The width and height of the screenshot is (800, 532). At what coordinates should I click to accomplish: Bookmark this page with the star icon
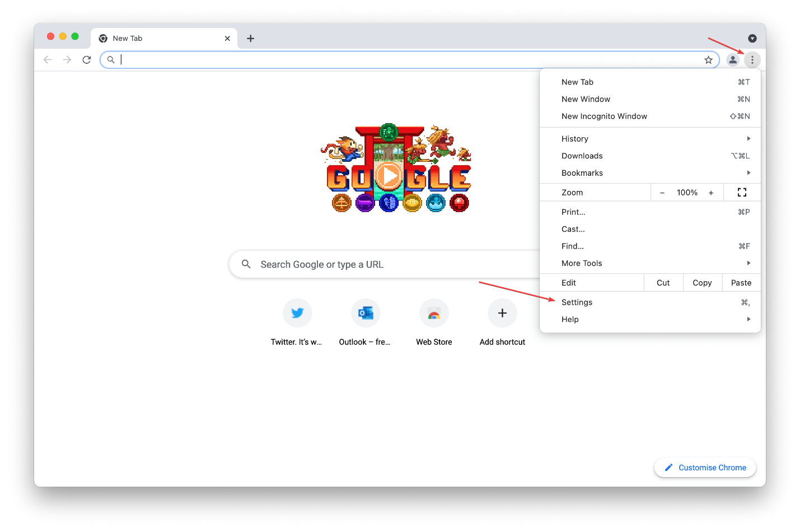708,59
